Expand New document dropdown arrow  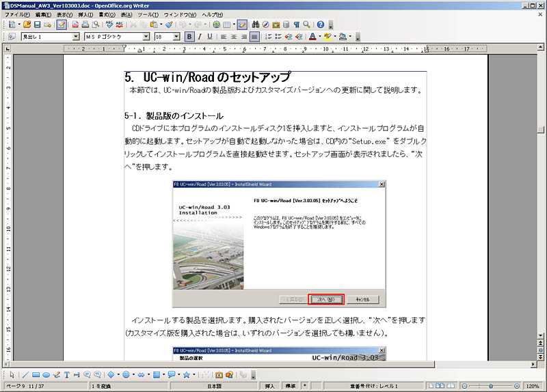point(19,25)
